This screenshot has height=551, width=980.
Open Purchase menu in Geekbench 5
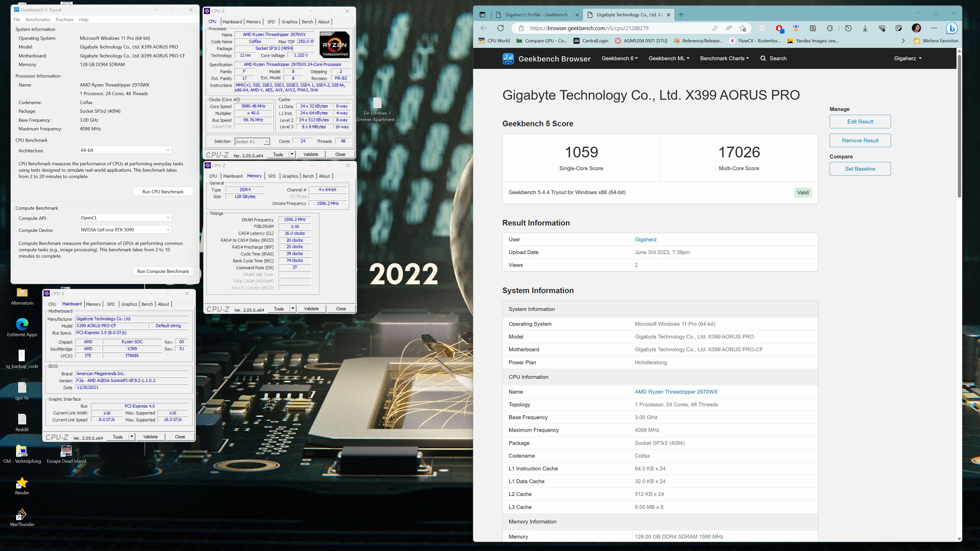coord(64,20)
